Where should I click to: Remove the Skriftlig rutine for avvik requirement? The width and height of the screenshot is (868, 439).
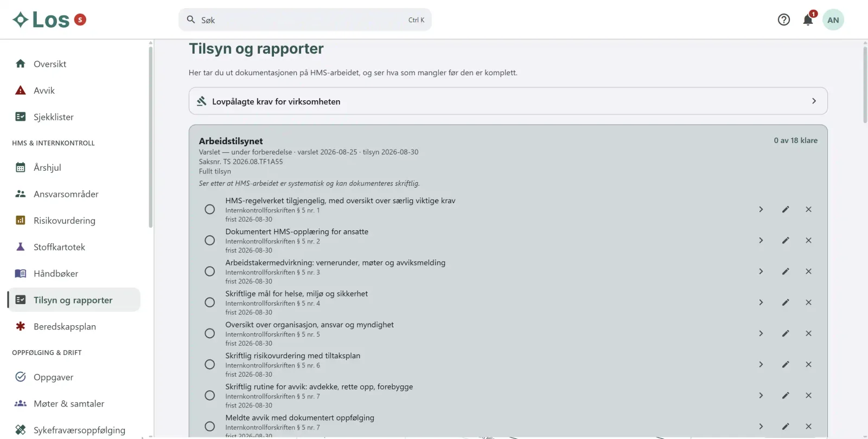[808, 395]
